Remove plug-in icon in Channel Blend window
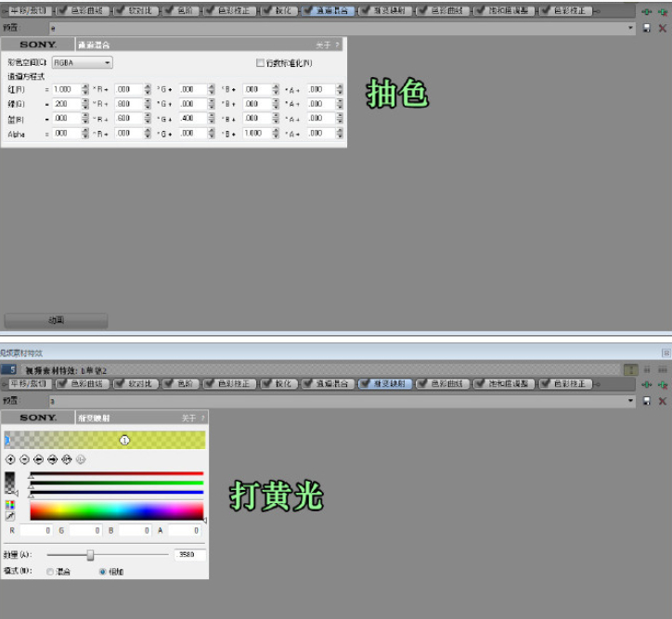 point(663,11)
